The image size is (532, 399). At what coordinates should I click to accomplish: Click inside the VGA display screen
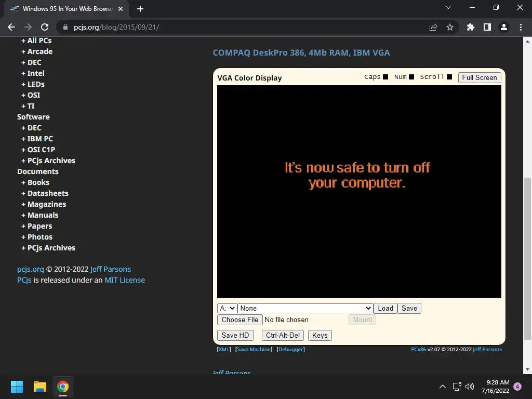[x=359, y=192]
